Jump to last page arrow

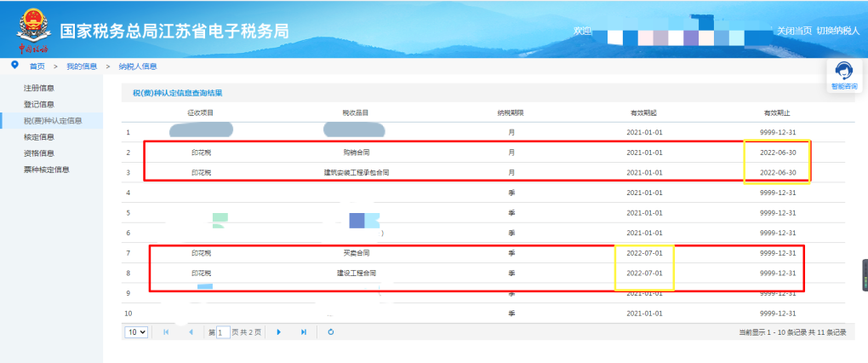[x=303, y=332]
